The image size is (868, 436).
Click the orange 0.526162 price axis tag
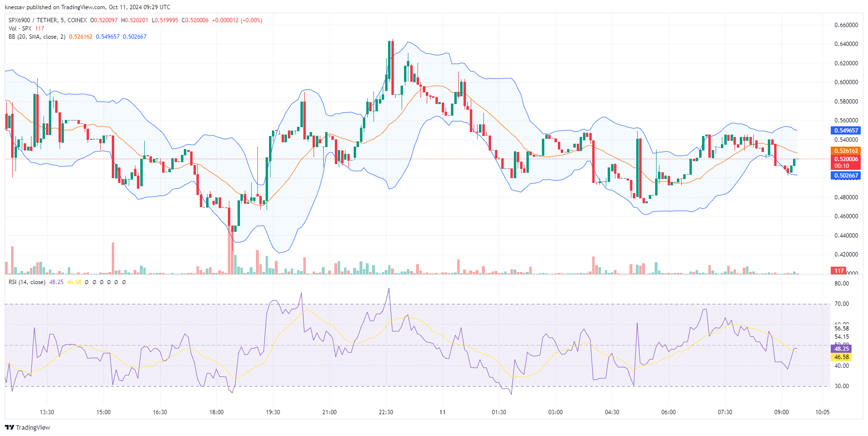tap(846, 151)
